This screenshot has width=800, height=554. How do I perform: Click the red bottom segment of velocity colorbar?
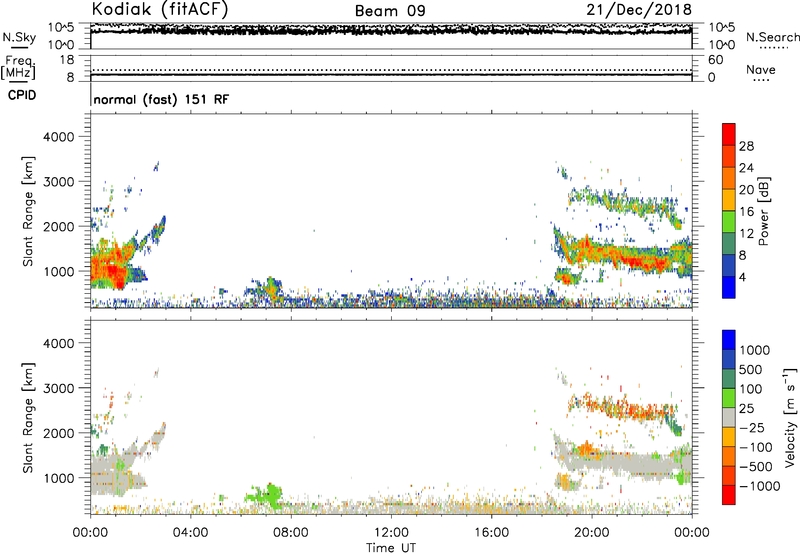729,495
